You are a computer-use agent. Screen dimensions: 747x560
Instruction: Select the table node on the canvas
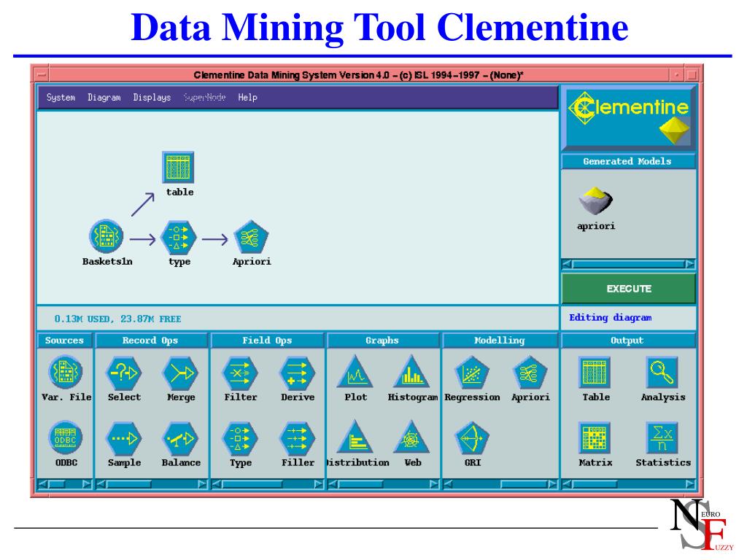(178, 167)
